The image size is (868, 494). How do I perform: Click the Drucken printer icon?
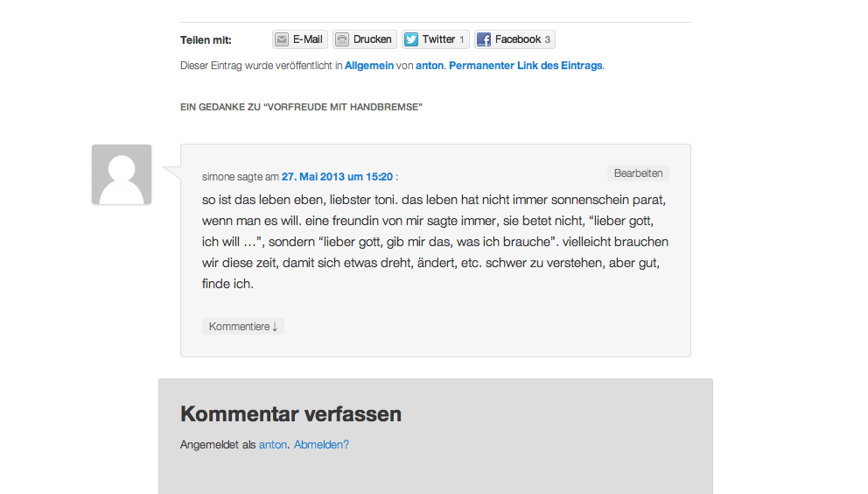click(x=342, y=39)
